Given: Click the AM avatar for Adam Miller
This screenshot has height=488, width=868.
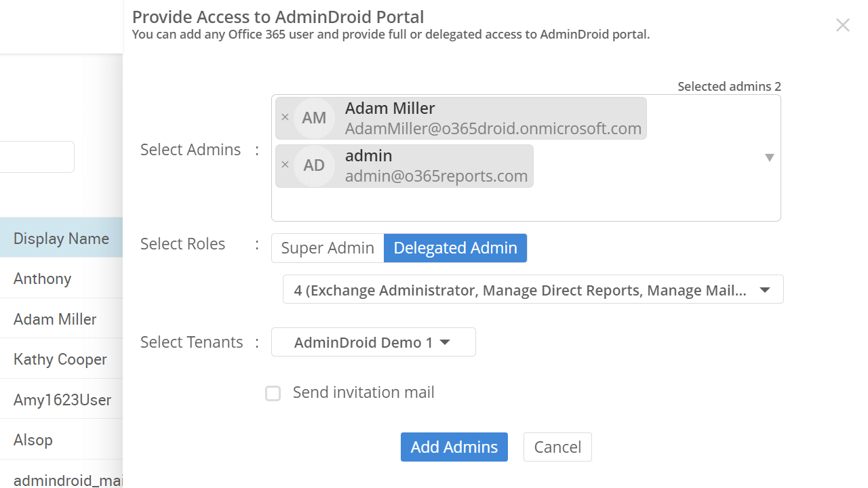Looking at the screenshot, I should (x=314, y=118).
